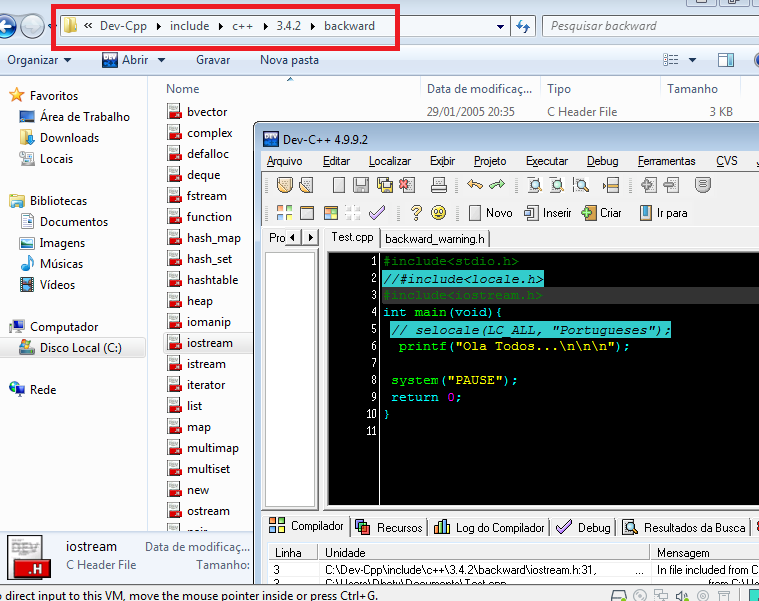Click the Print icon in Dev-C++ toolbar
Image resolution: width=759 pixels, height=601 pixels.
point(439,185)
